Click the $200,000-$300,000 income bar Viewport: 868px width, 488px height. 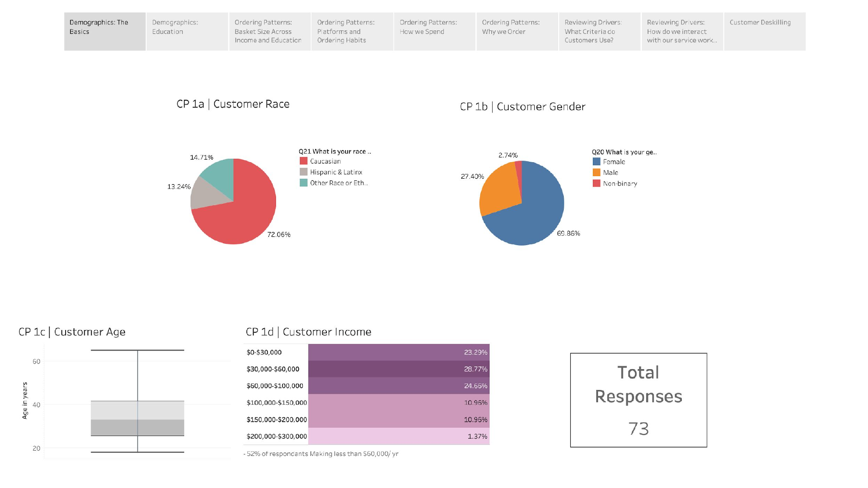pyautogui.click(x=398, y=436)
